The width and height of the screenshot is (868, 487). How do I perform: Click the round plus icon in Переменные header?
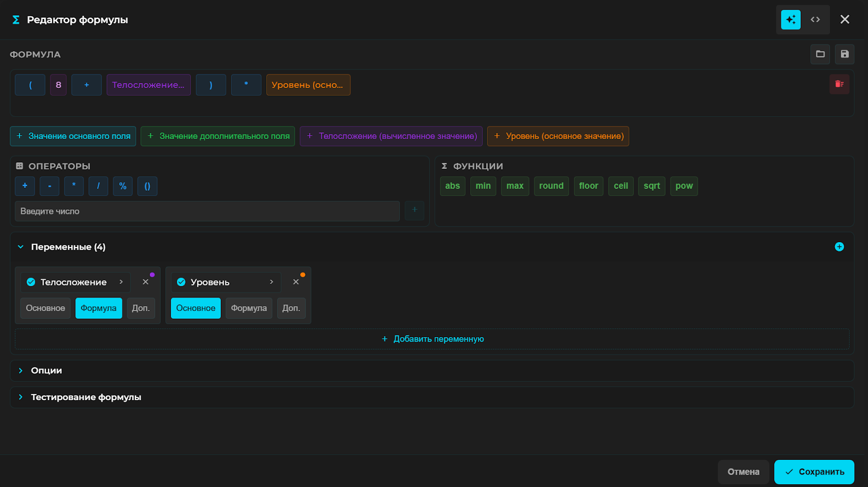839,247
